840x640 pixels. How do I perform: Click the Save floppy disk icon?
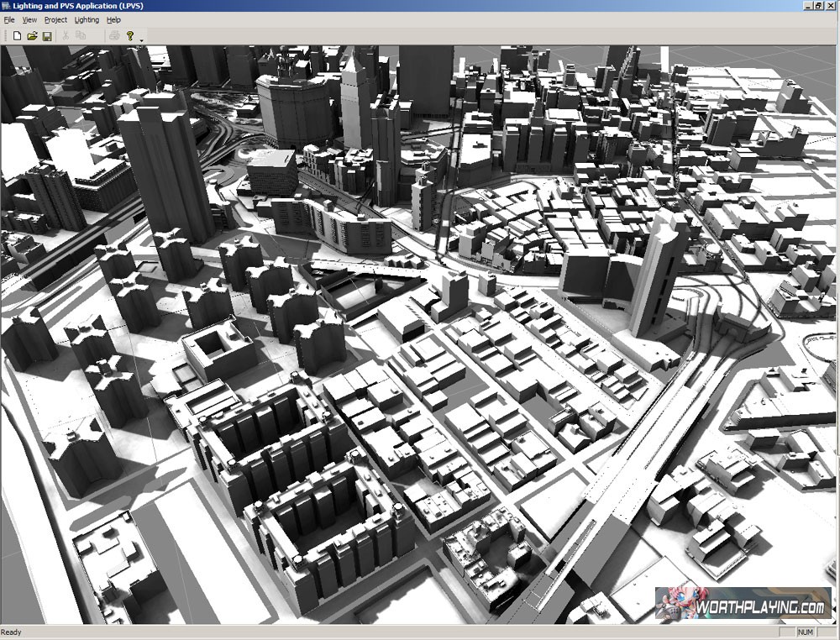point(47,35)
